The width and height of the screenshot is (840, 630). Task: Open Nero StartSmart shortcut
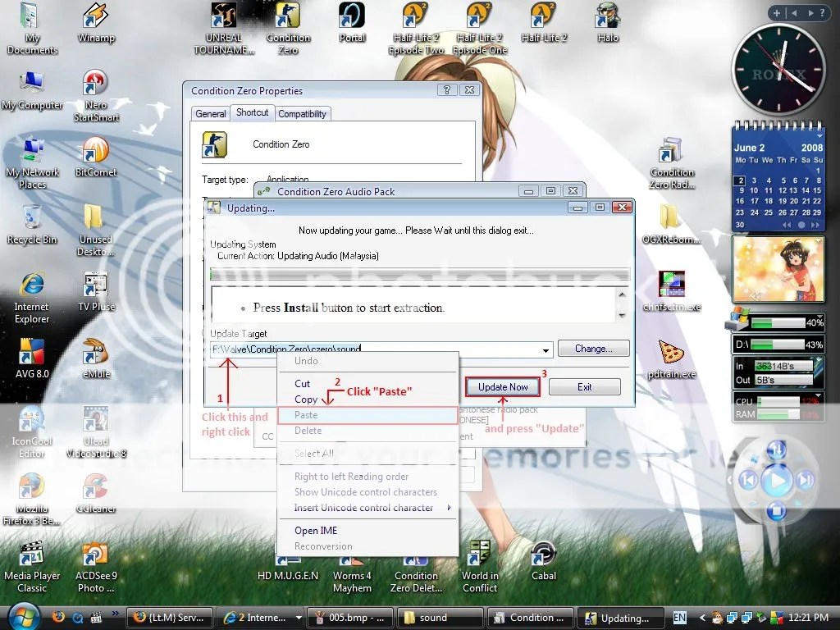coord(96,95)
